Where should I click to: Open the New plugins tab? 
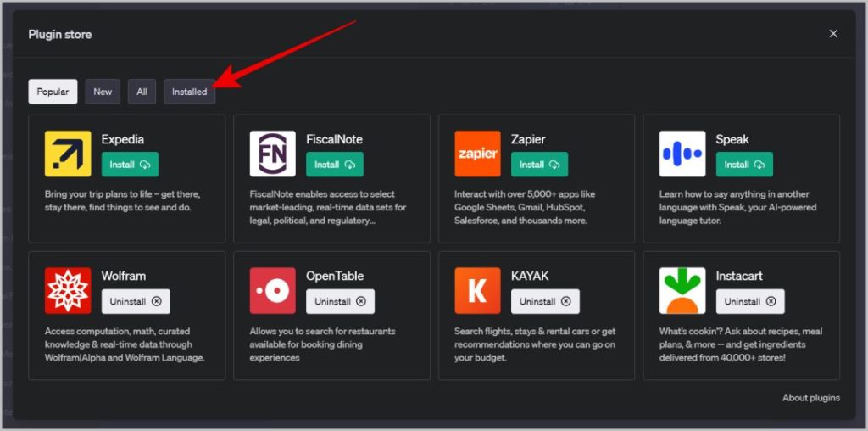tap(103, 92)
